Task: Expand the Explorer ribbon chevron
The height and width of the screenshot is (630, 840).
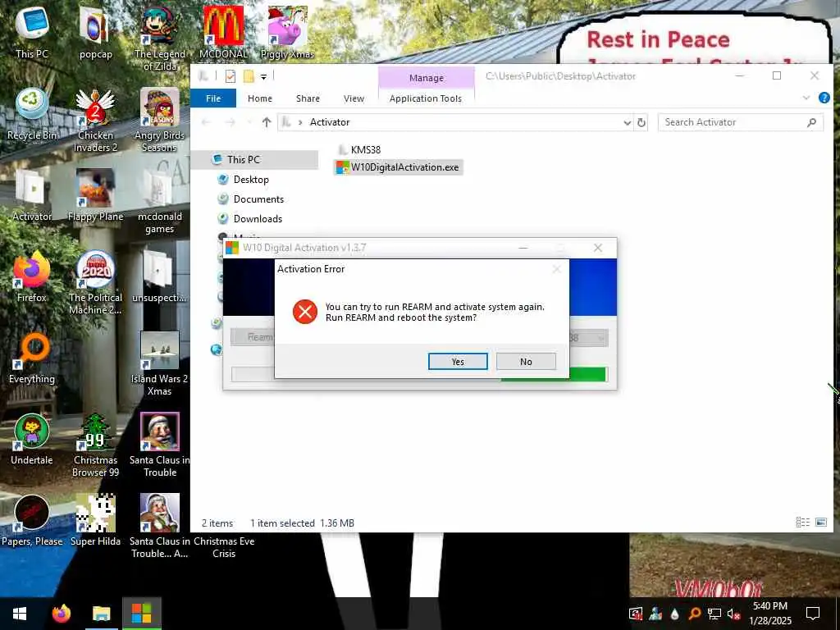Action: point(806,98)
